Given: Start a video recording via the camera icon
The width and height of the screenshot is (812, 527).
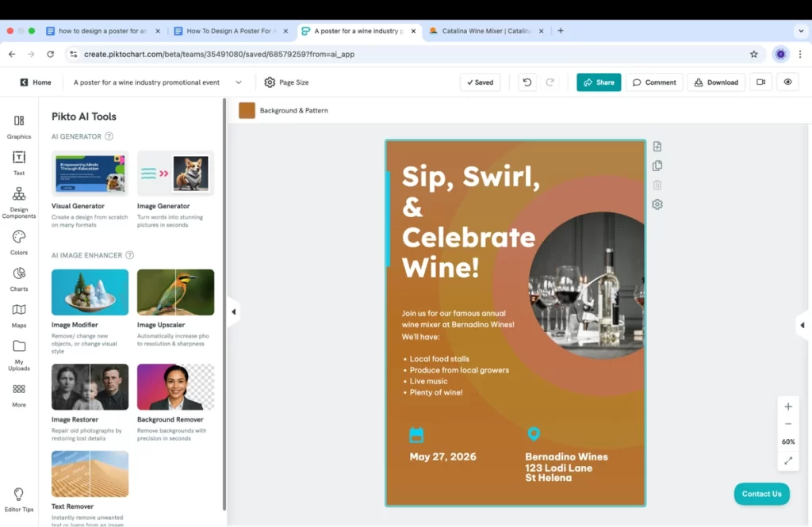Looking at the screenshot, I should (761, 82).
